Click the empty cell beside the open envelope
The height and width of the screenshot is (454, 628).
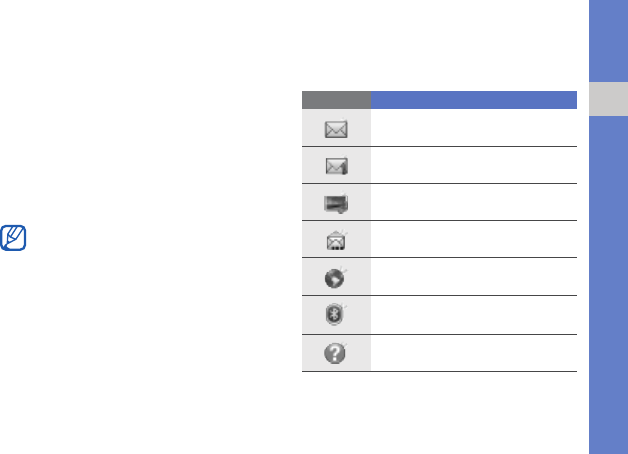point(474,239)
